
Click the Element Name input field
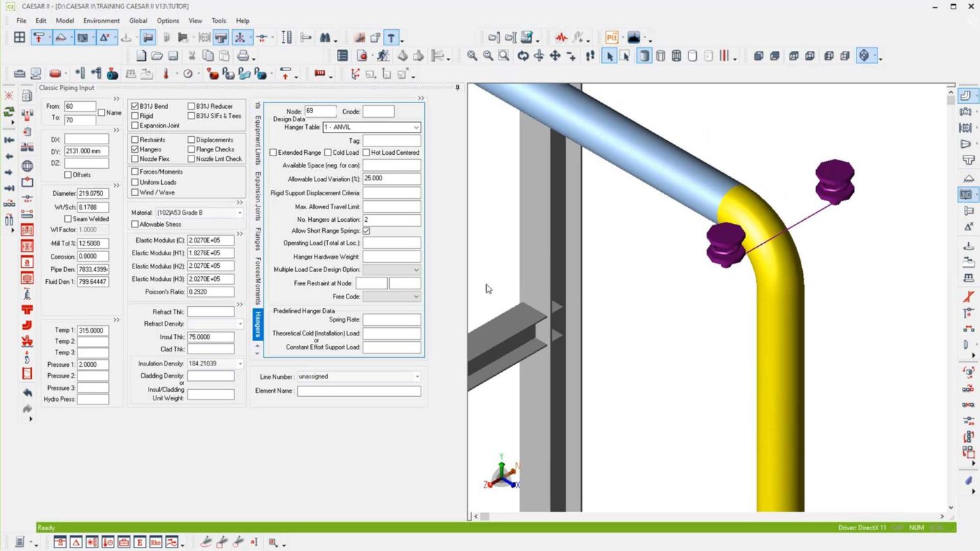tap(359, 391)
